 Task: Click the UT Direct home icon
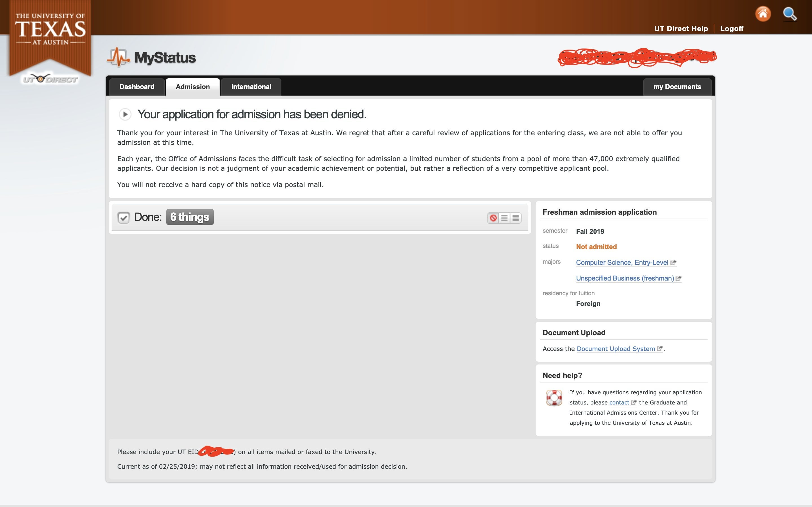(764, 13)
